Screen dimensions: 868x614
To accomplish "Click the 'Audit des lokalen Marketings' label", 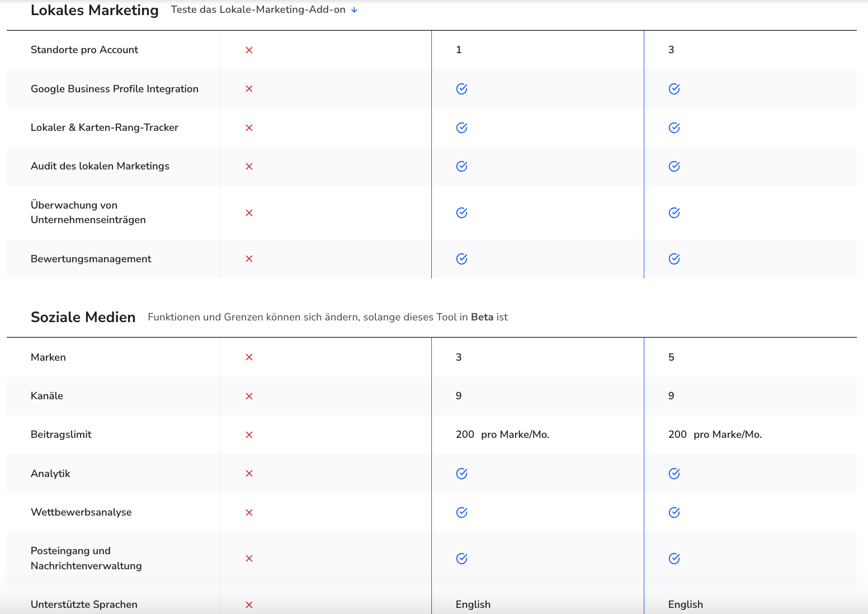I will click(x=100, y=166).
